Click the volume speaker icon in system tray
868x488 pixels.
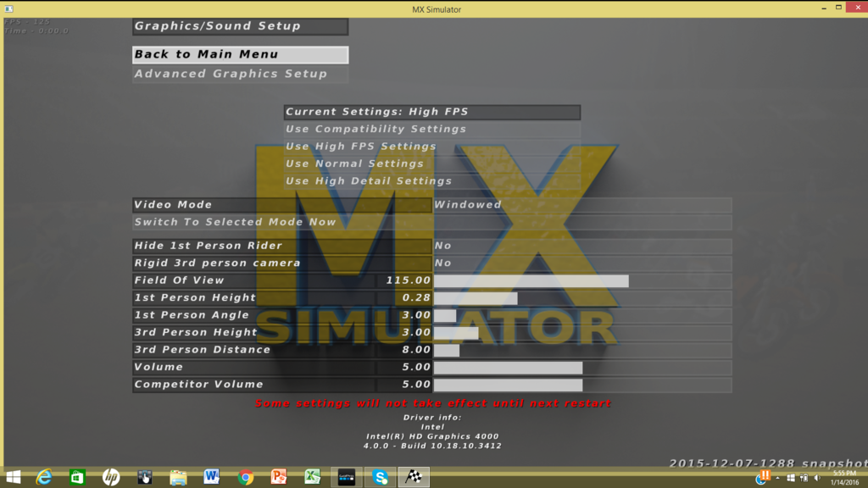click(817, 478)
